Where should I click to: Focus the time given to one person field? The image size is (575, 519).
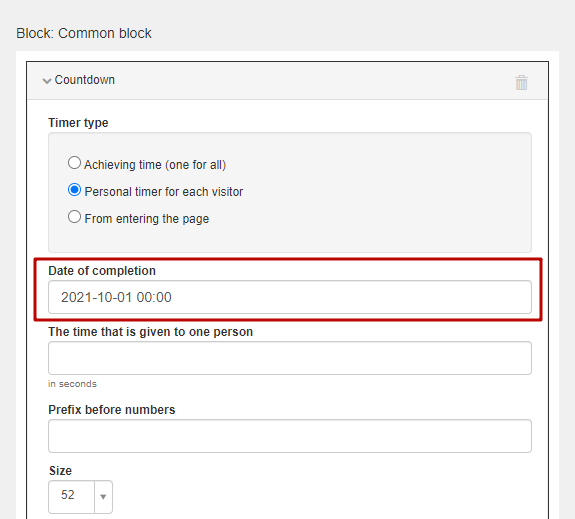[290, 358]
